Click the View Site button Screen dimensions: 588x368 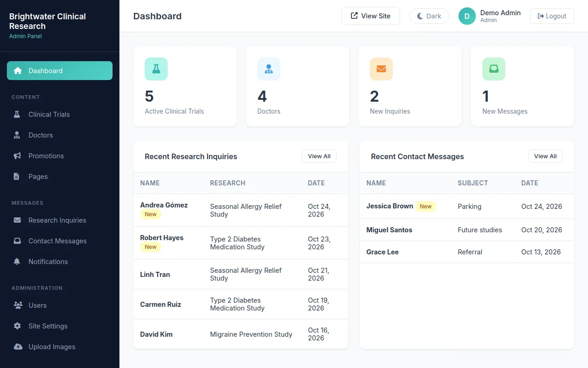[371, 16]
